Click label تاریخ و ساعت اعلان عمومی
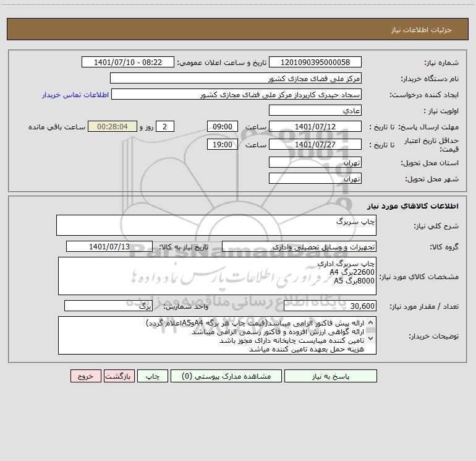 [222, 62]
